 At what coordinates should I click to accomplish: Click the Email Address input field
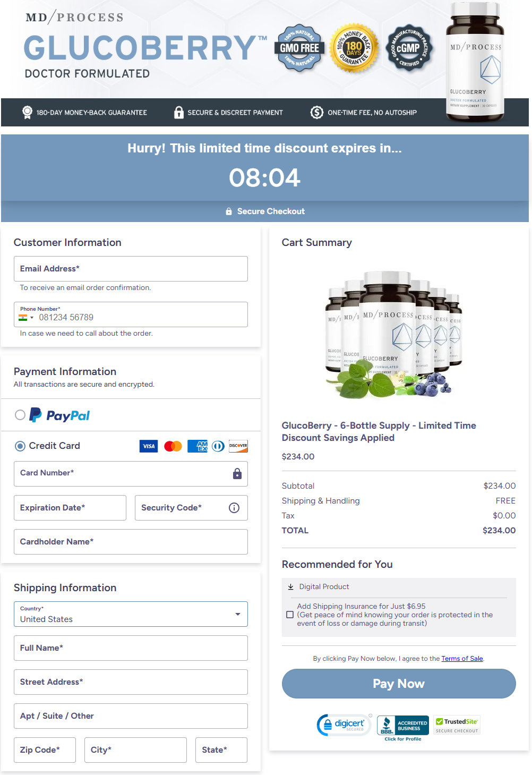[x=131, y=269]
